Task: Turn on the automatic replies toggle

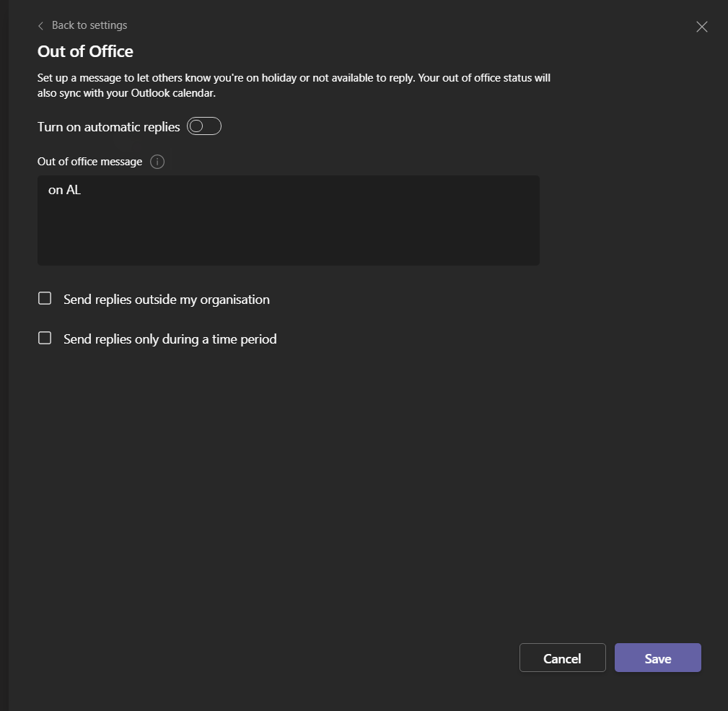Action: [x=203, y=127]
